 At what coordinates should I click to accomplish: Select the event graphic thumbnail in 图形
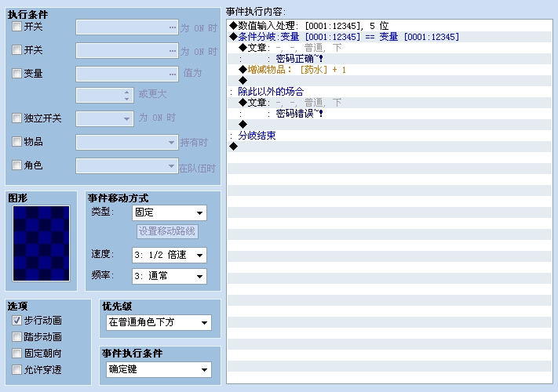click(x=41, y=244)
